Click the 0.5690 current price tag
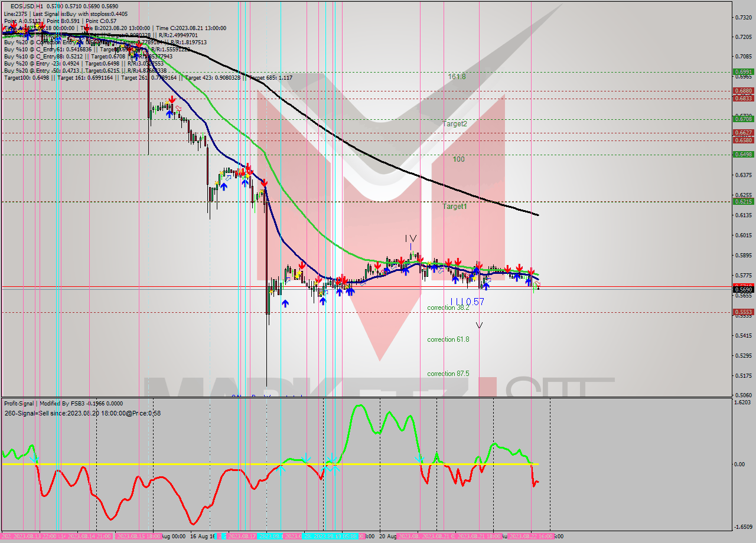756x543 pixels. 742,289
